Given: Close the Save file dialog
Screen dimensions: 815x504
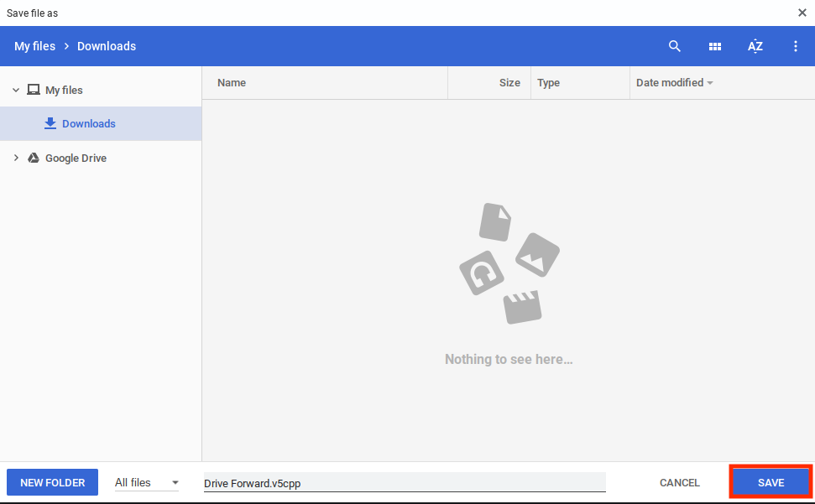Looking at the screenshot, I should click(x=802, y=13).
